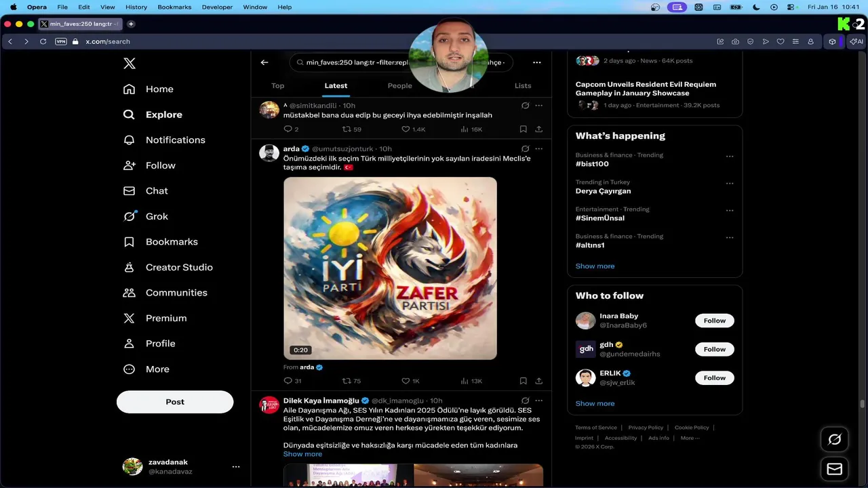Open Profile in sidebar
868x488 pixels.
click(x=149, y=343)
